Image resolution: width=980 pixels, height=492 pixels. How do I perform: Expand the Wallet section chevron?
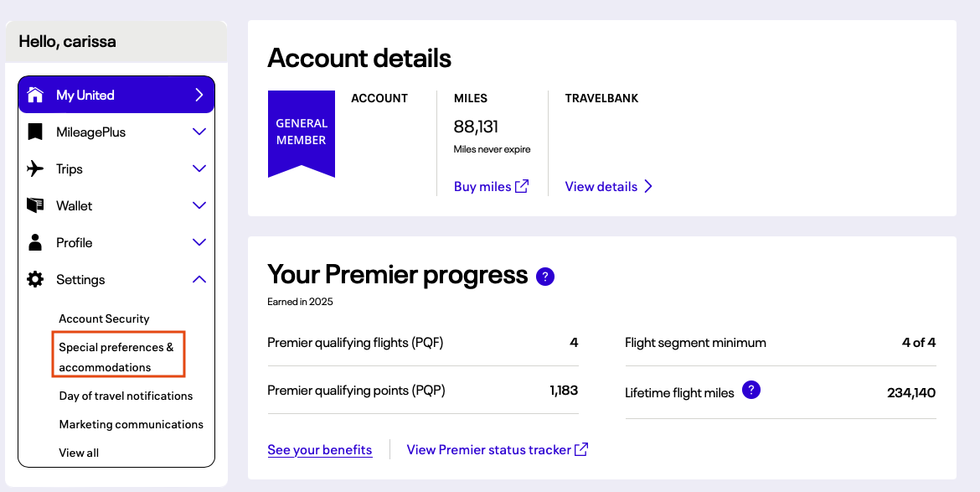click(199, 205)
